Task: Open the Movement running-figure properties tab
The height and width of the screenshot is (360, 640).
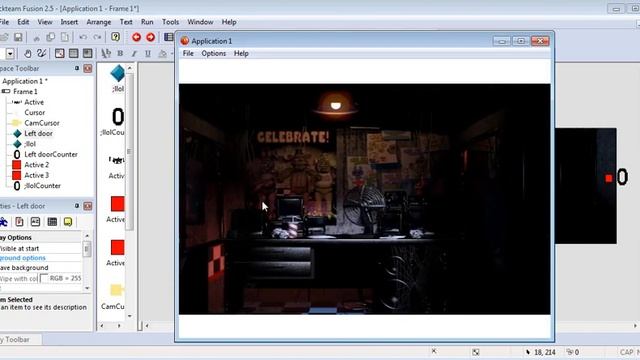Action: (x=4, y=222)
